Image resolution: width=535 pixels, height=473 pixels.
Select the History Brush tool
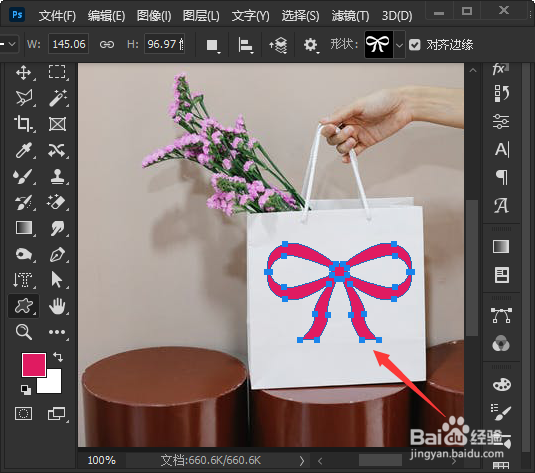[x=23, y=202]
